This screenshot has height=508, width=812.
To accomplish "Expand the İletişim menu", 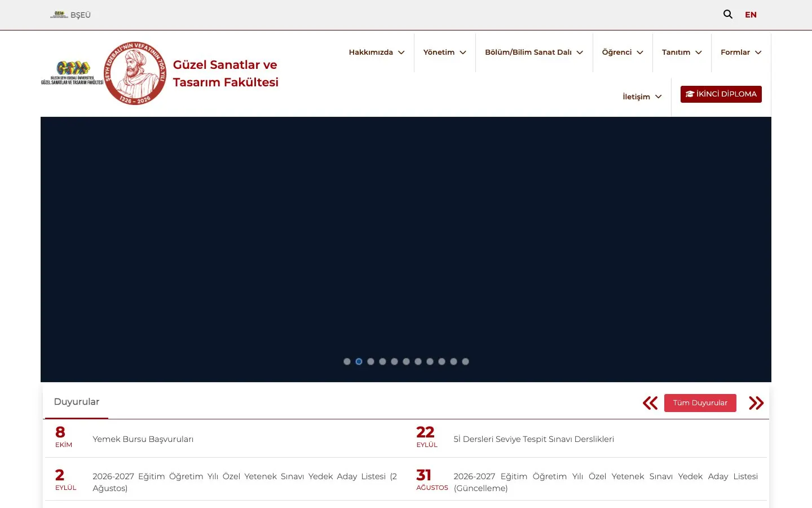I will coord(642,97).
